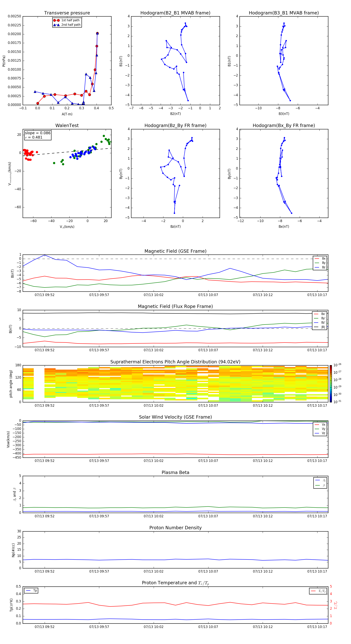Click 'Vsw(km/s)' y-axis label
Screen dimensions: 351x644
click(x=8, y=439)
